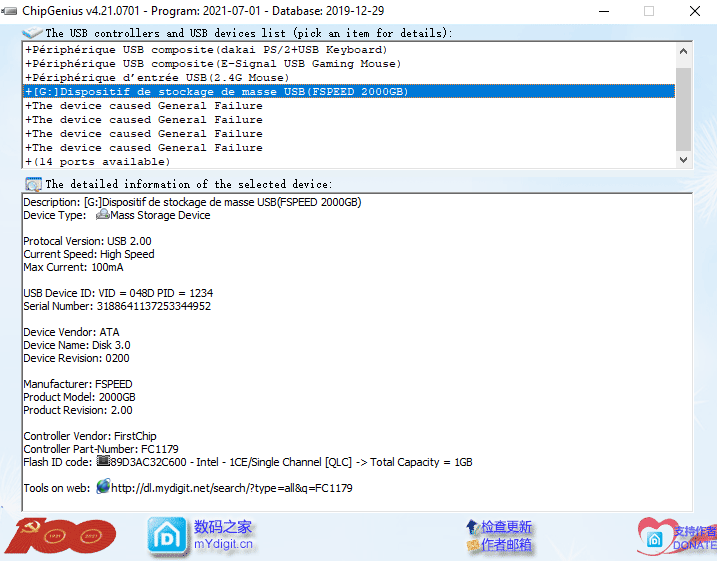This screenshot has width=717, height=561.
Task: Click the Product Revision 2.00 line
Action: [x=78, y=410]
